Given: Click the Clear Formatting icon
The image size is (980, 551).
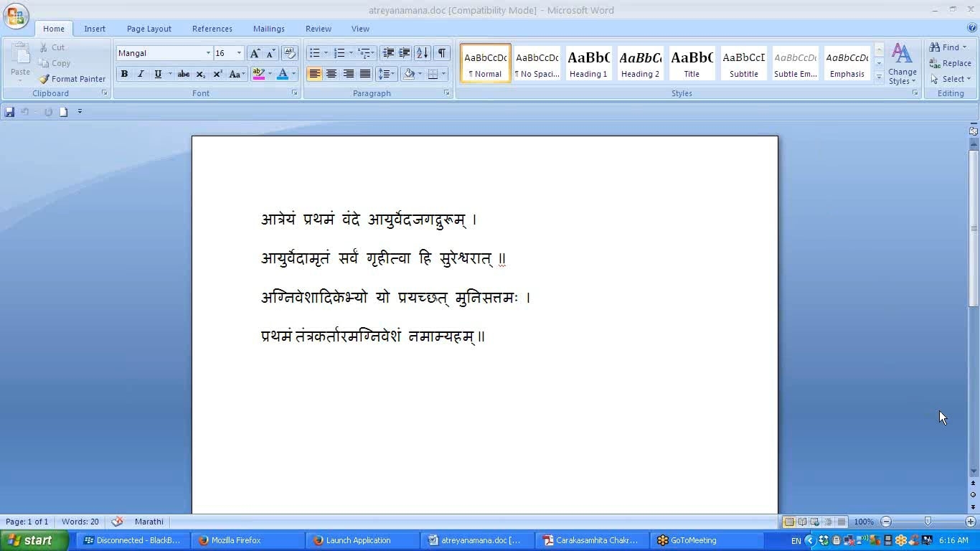Looking at the screenshot, I should [290, 53].
